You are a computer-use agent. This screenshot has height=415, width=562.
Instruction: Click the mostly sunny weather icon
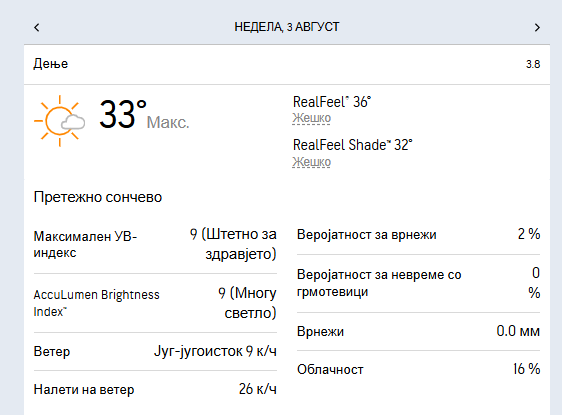pyautogui.click(x=59, y=121)
